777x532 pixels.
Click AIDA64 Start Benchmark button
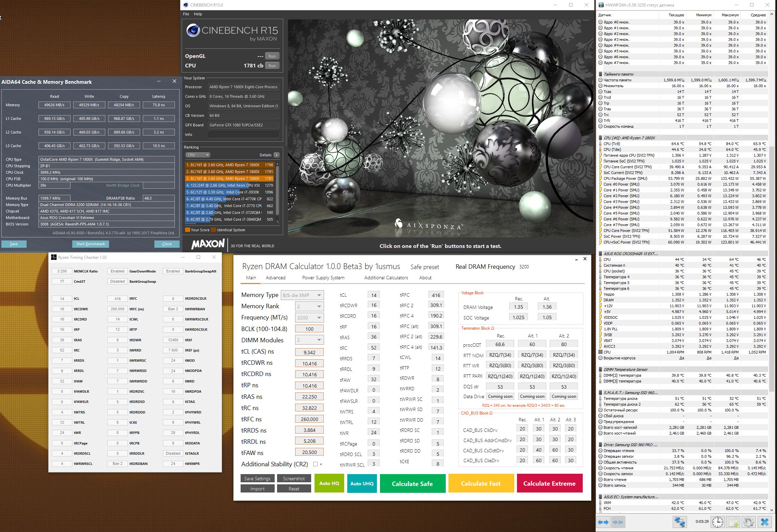[x=91, y=244]
